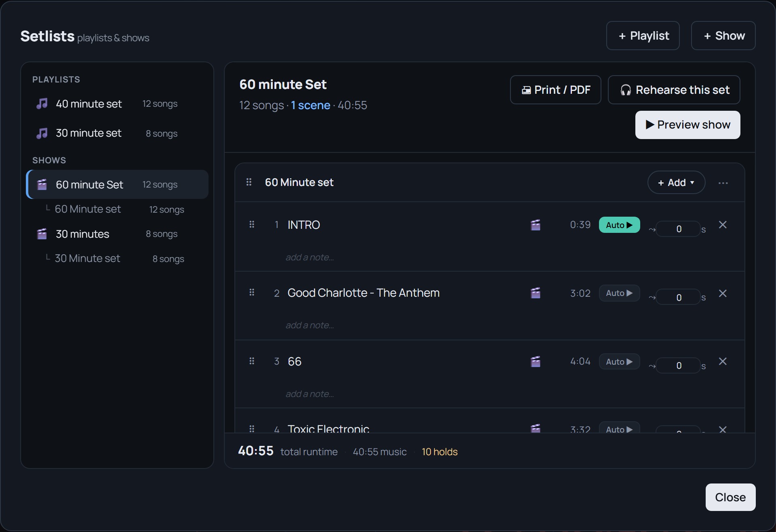Select the 30 minutes show
The image size is (776, 532).
pos(117,234)
